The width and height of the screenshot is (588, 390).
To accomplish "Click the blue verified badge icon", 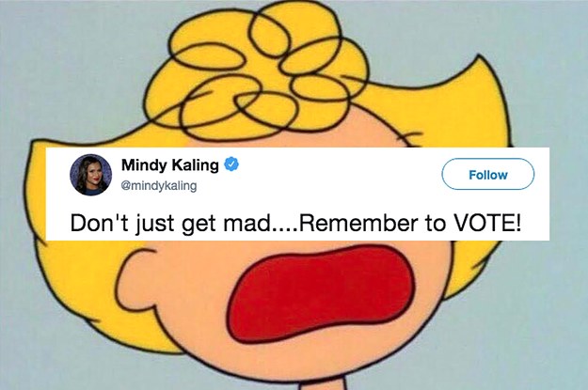I will 231,164.
